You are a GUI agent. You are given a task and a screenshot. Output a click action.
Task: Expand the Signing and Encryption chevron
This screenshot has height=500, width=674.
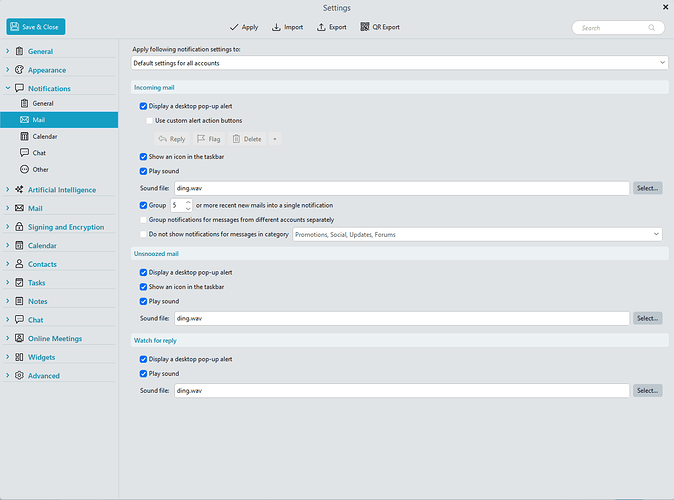click(8, 227)
